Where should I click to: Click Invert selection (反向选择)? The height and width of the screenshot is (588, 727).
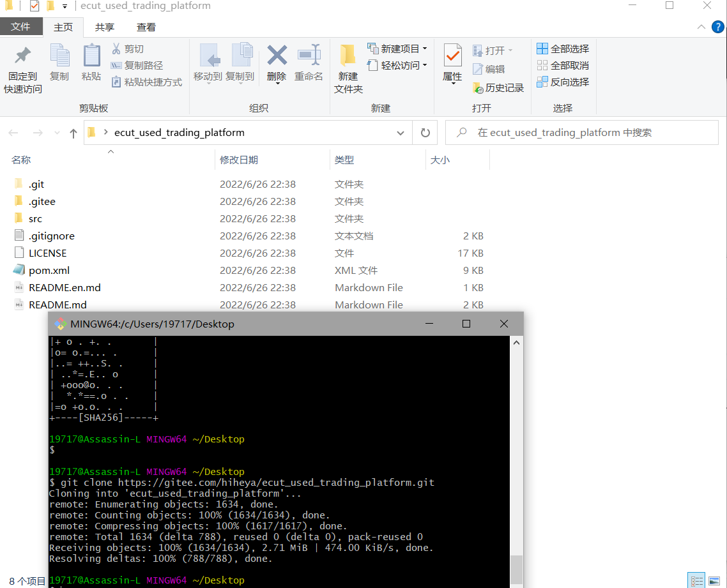click(563, 82)
